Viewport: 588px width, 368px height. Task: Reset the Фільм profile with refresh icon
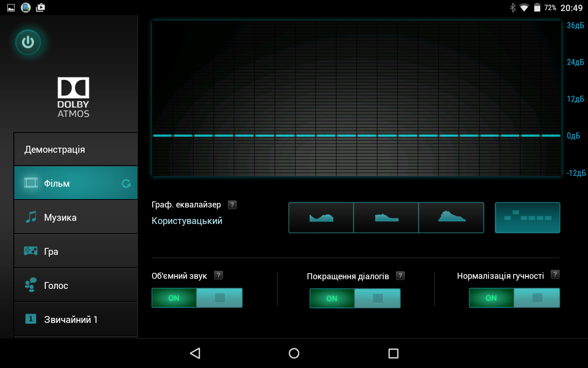(126, 184)
